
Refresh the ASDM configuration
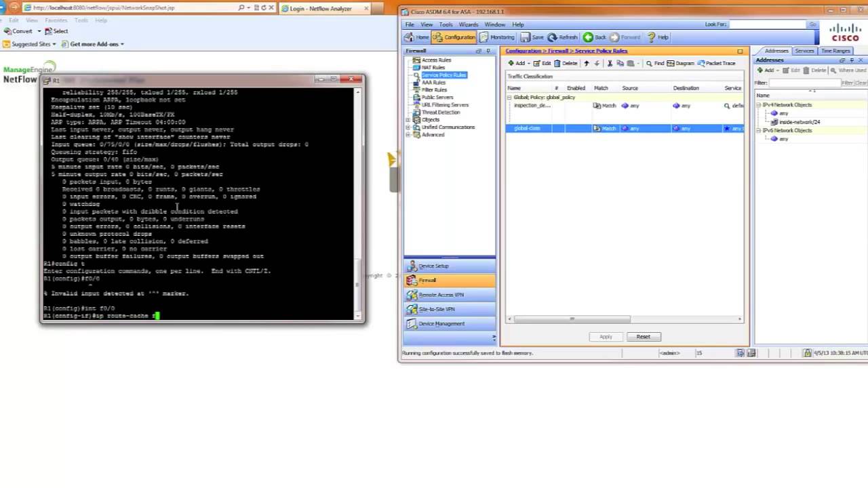tap(563, 37)
